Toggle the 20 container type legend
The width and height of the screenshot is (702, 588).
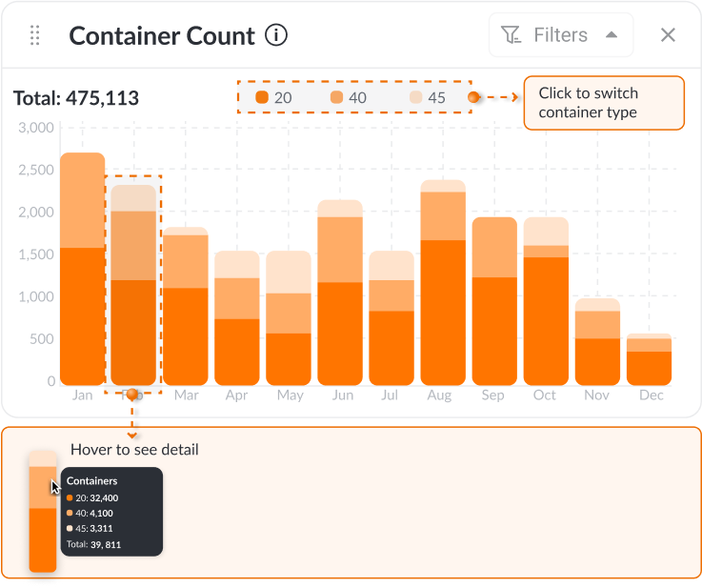click(274, 97)
